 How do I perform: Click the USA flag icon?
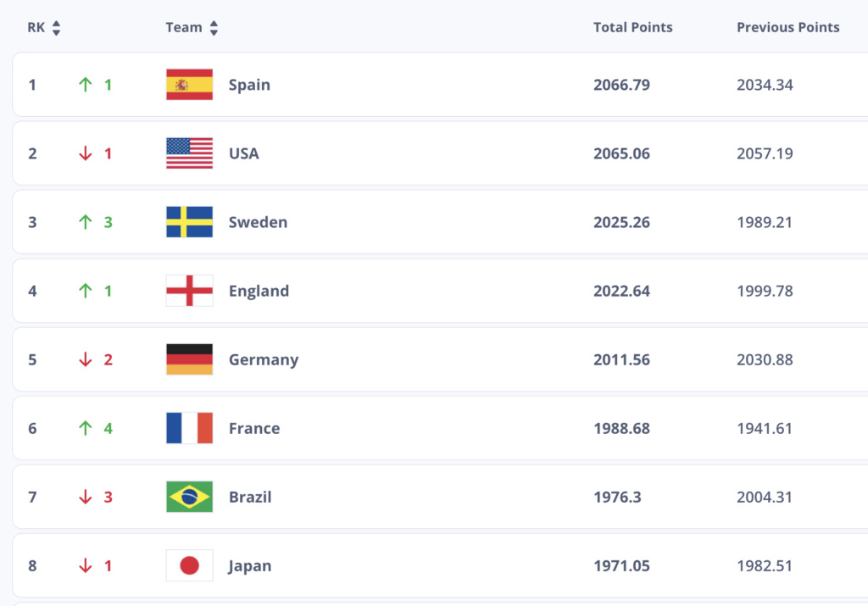[x=189, y=153]
